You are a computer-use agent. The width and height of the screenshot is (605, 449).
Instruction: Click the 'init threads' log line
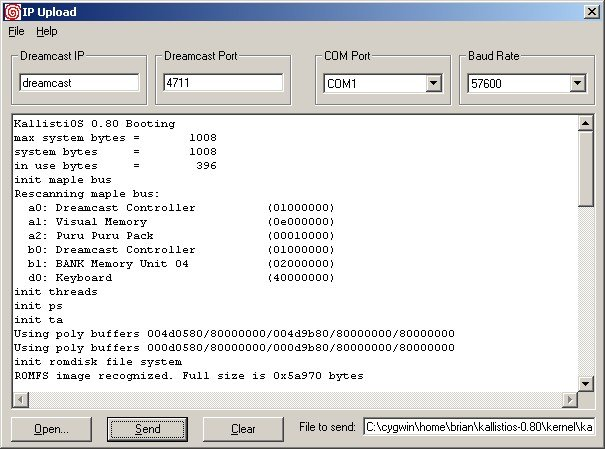coord(56,292)
